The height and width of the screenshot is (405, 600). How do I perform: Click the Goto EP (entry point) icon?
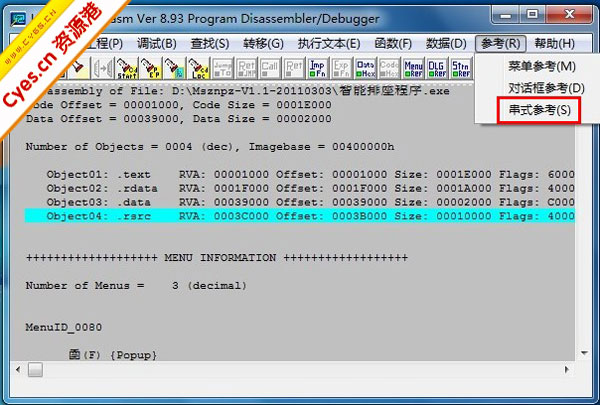click(151, 67)
